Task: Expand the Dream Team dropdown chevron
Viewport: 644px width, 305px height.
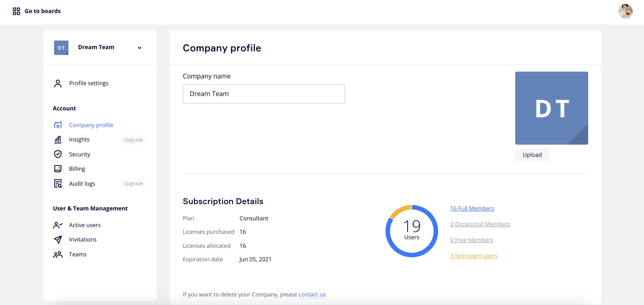Action: click(x=140, y=48)
